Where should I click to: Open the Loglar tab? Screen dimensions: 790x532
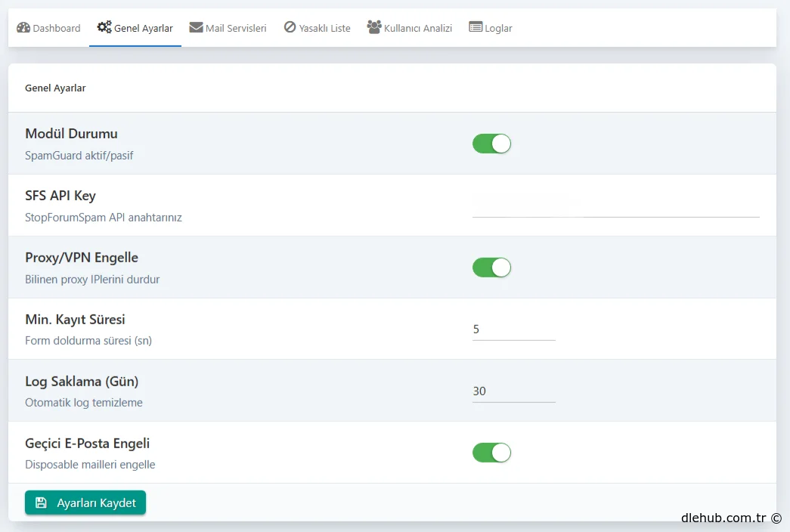click(x=498, y=28)
